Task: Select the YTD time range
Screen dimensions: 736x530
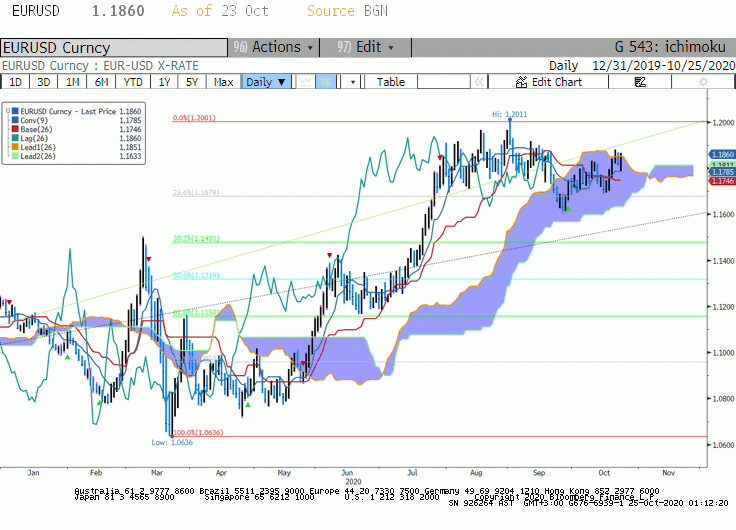Action: click(x=133, y=82)
